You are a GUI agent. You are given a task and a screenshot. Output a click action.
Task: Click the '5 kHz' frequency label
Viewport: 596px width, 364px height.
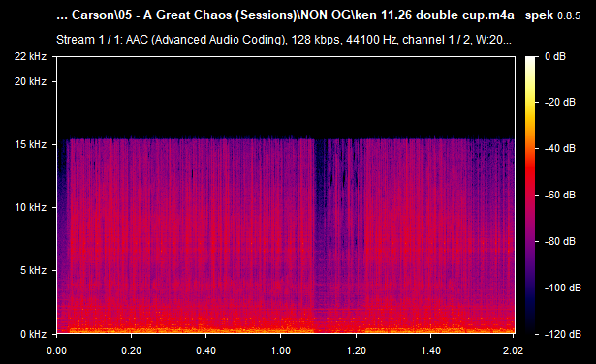tap(34, 271)
